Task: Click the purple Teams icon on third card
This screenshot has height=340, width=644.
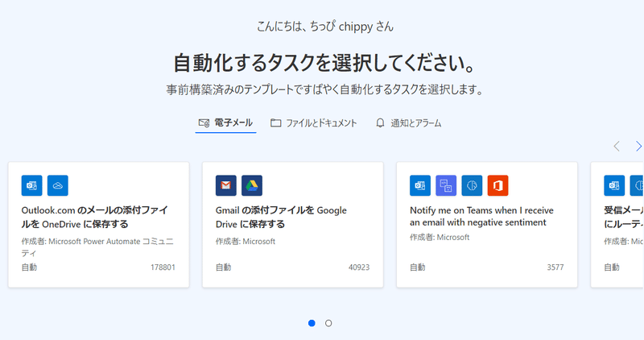Action: pyautogui.click(x=446, y=185)
